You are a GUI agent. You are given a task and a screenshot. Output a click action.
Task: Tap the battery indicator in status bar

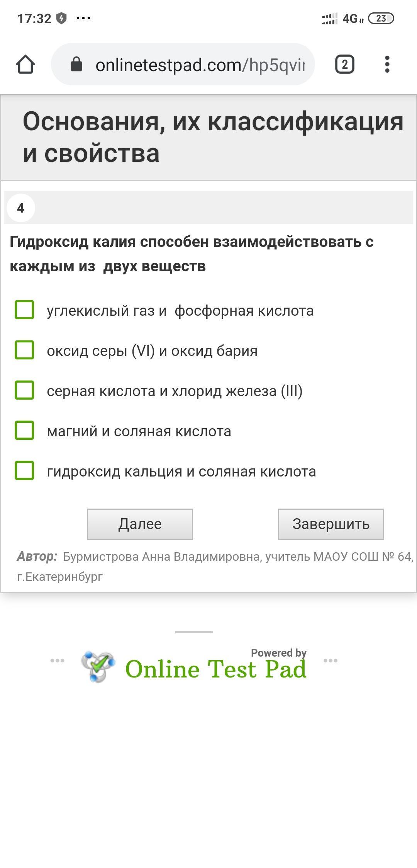381,18
